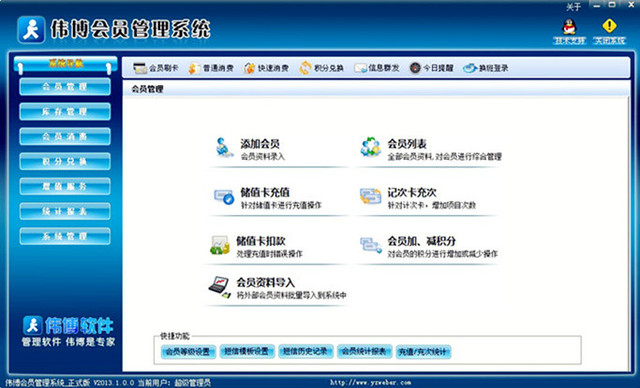Click the 会员等级设置 shortcut button

coord(188,351)
